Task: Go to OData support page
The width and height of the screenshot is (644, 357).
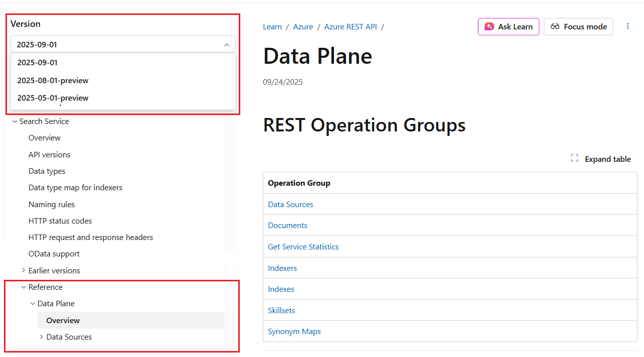Action: click(54, 254)
